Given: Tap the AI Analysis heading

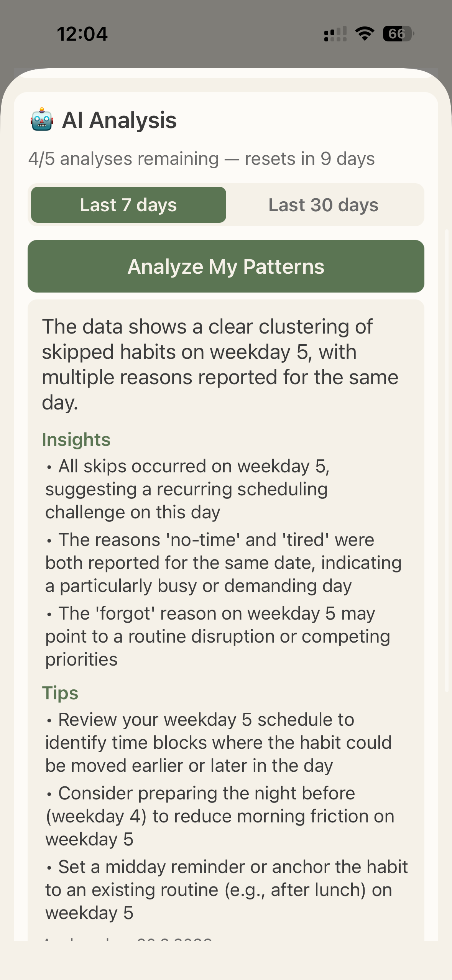Looking at the screenshot, I should [x=119, y=120].
